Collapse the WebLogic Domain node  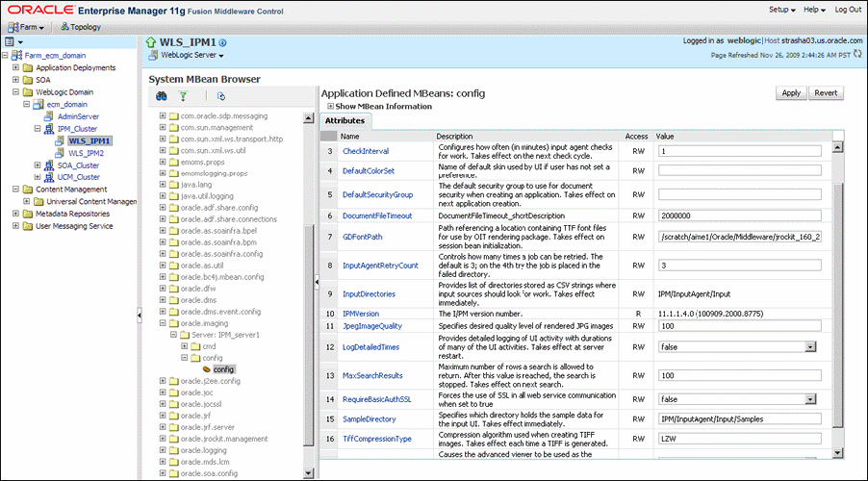tap(15, 92)
